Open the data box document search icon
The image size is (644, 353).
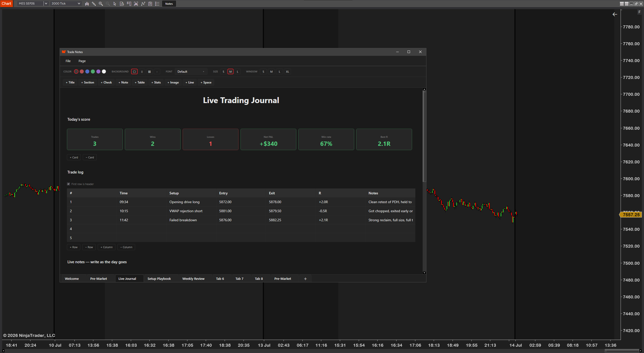click(122, 4)
